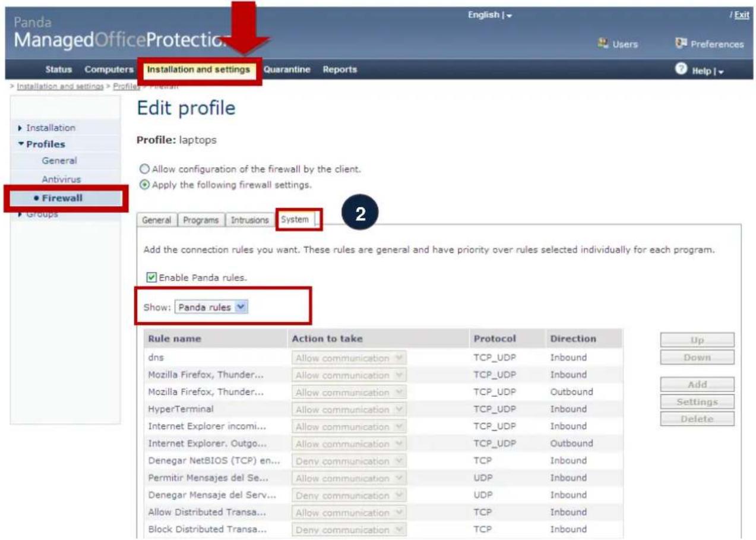The height and width of the screenshot is (540, 756).
Task: Open action dropdown for Internet Explorer Outgoing rule
Action: coord(349,444)
